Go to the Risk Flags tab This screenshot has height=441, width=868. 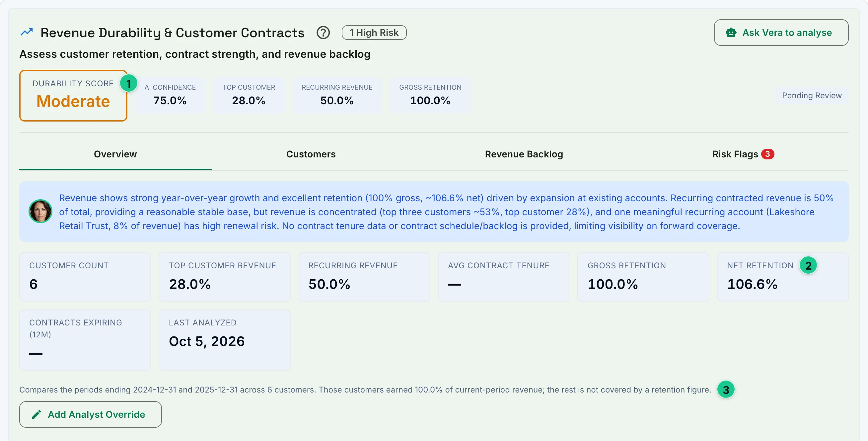[x=743, y=154]
